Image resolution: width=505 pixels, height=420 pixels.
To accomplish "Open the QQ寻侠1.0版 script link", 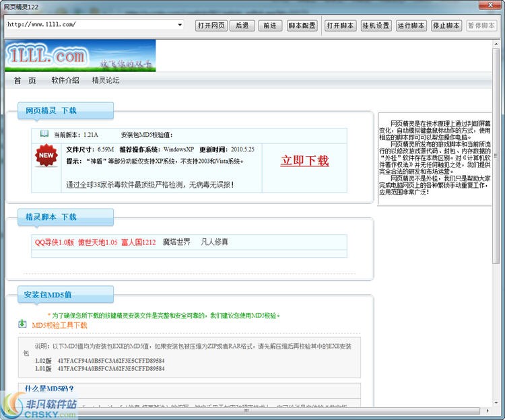I will click(x=54, y=242).
